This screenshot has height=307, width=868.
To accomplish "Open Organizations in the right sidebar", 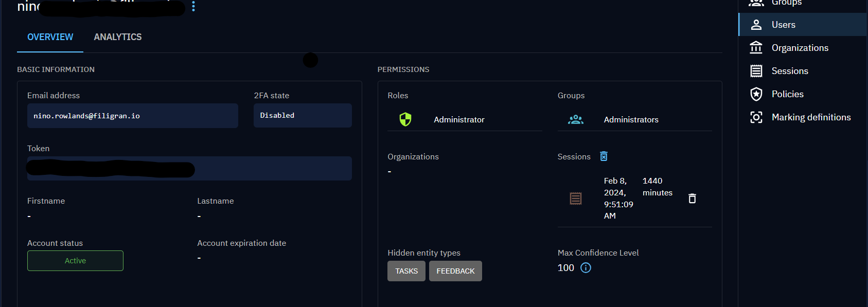I will (800, 48).
